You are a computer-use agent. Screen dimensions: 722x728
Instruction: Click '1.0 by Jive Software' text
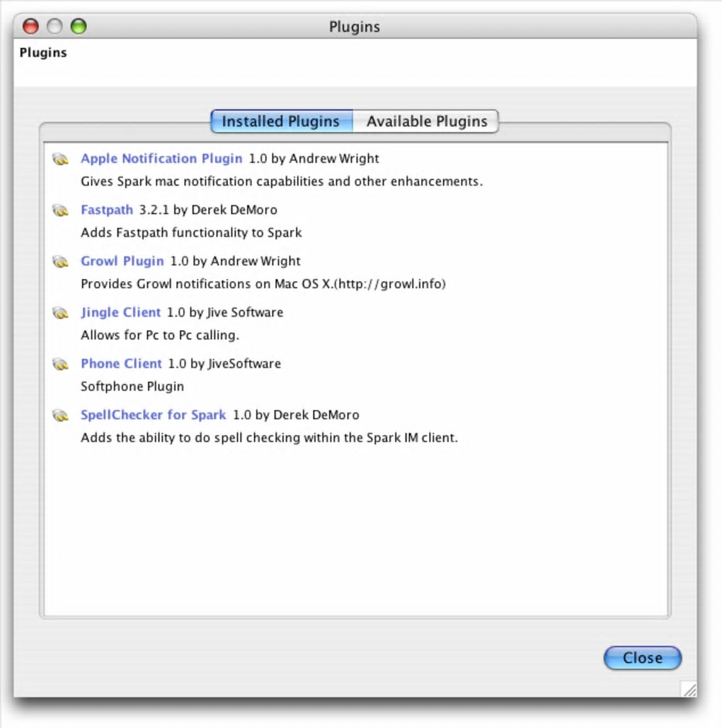pos(225,312)
